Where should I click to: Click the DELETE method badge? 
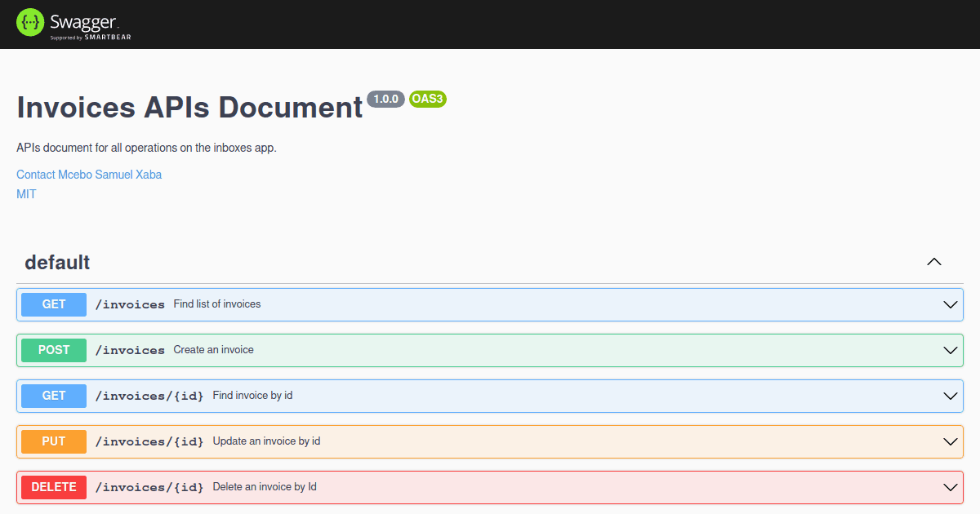click(54, 487)
